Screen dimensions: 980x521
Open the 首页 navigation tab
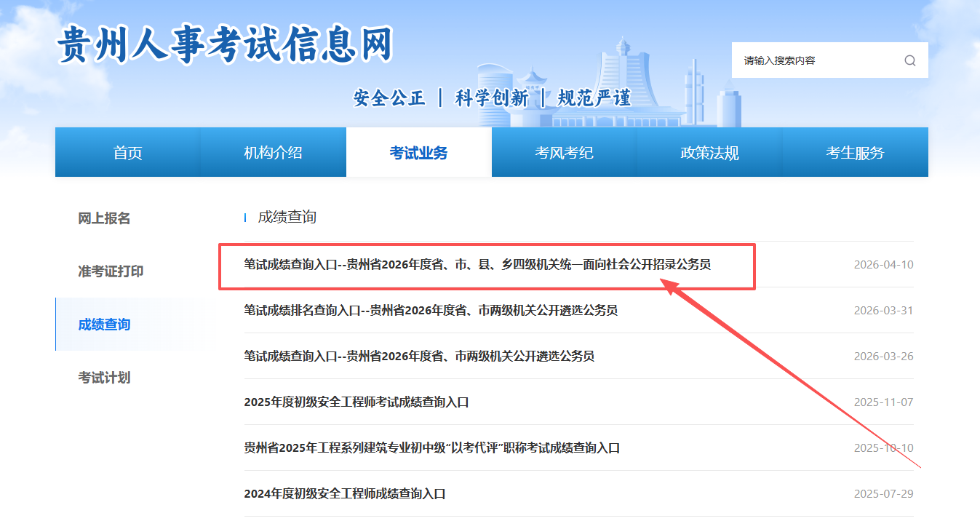pos(127,153)
